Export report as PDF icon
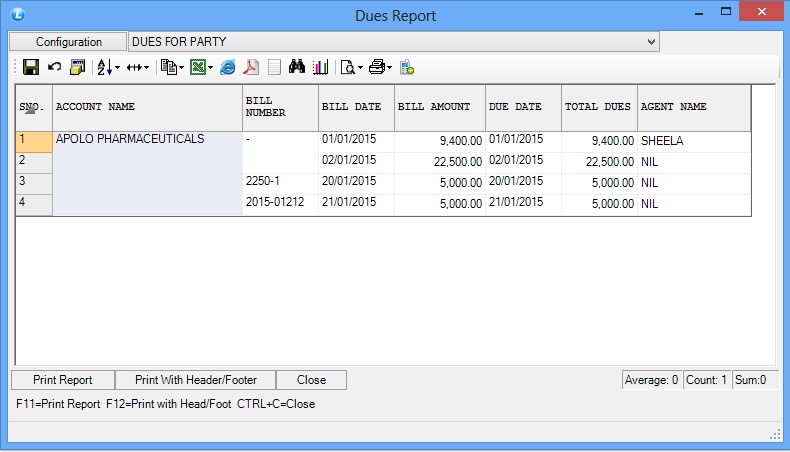Image resolution: width=790 pixels, height=452 pixels. [x=252, y=67]
